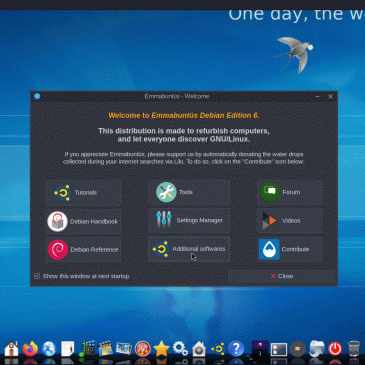Open the red round dock icon
The height and width of the screenshot is (365, 365).
coord(143,349)
